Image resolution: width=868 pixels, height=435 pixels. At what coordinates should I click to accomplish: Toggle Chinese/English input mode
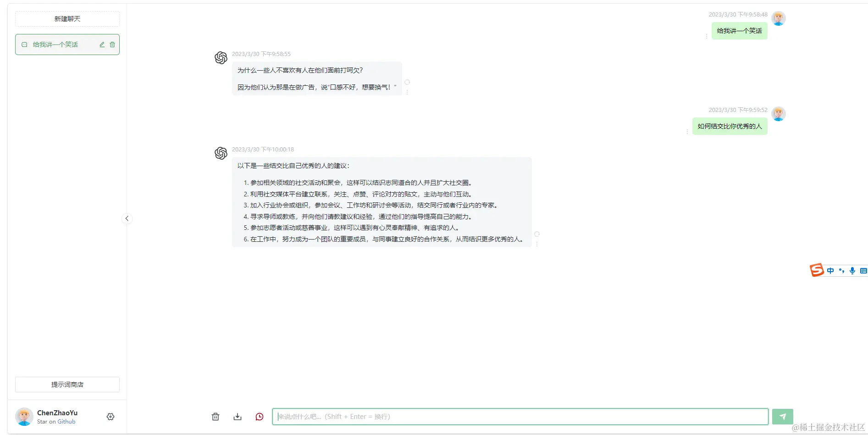(x=830, y=270)
